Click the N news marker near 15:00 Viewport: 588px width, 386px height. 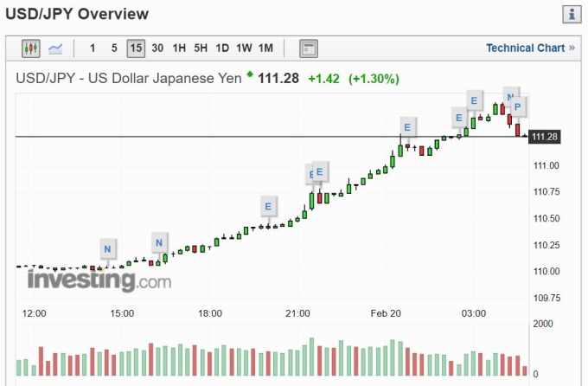[107, 249]
